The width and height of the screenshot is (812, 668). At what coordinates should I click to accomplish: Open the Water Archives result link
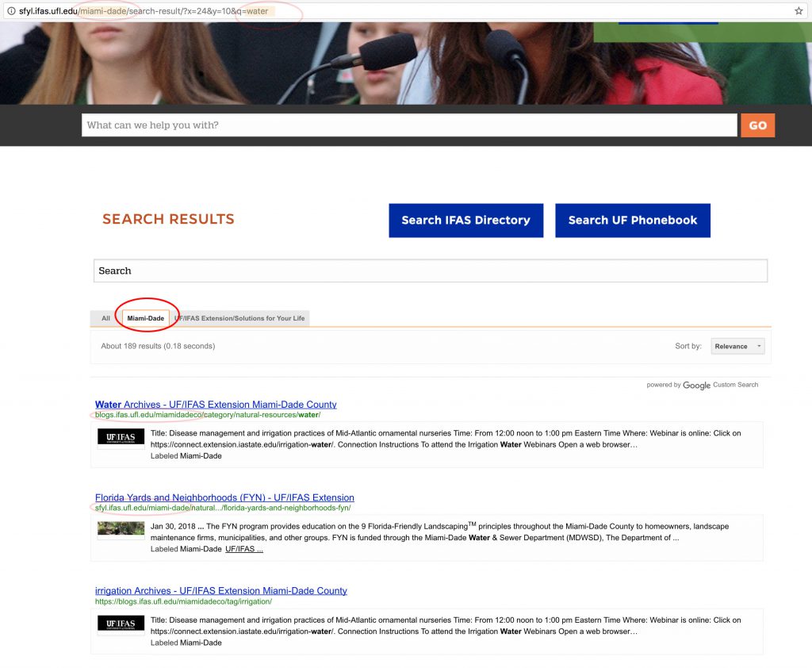coord(216,405)
